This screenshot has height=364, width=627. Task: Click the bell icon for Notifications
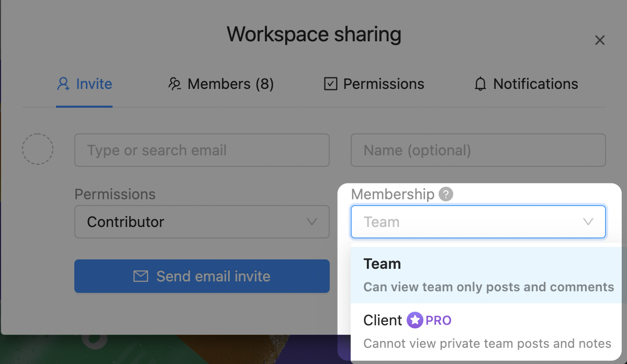coord(480,84)
